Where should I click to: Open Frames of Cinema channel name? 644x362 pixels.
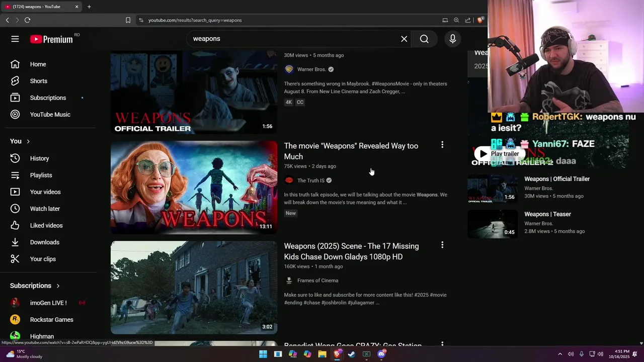317,281
